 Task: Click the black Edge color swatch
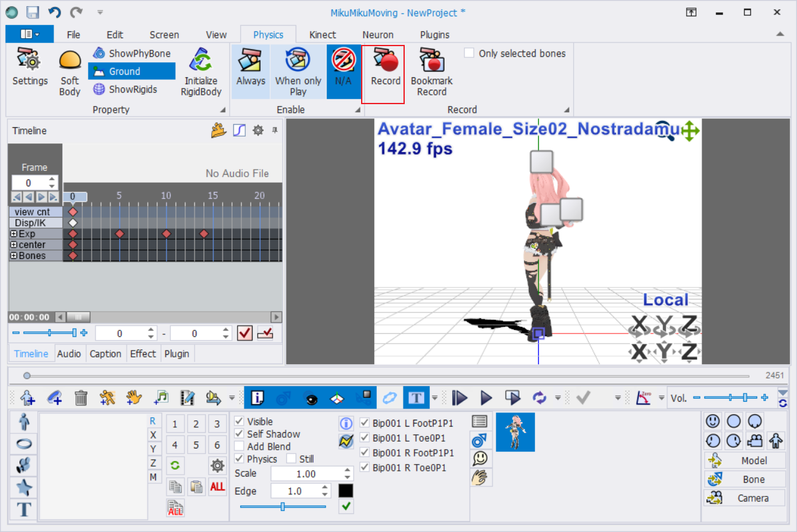click(x=346, y=491)
